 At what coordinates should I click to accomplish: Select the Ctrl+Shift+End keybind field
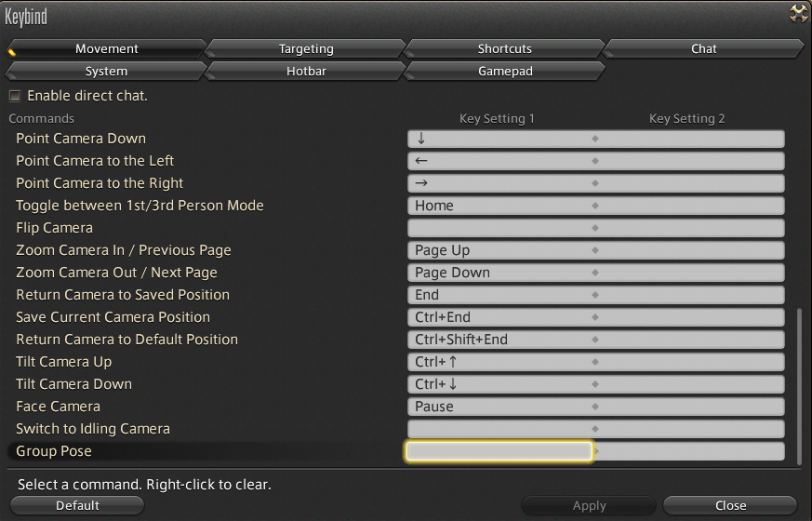[500, 340]
